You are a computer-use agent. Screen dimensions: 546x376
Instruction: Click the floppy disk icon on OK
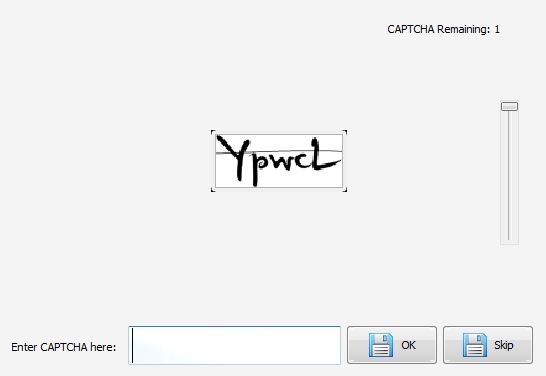click(x=381, y=345)
